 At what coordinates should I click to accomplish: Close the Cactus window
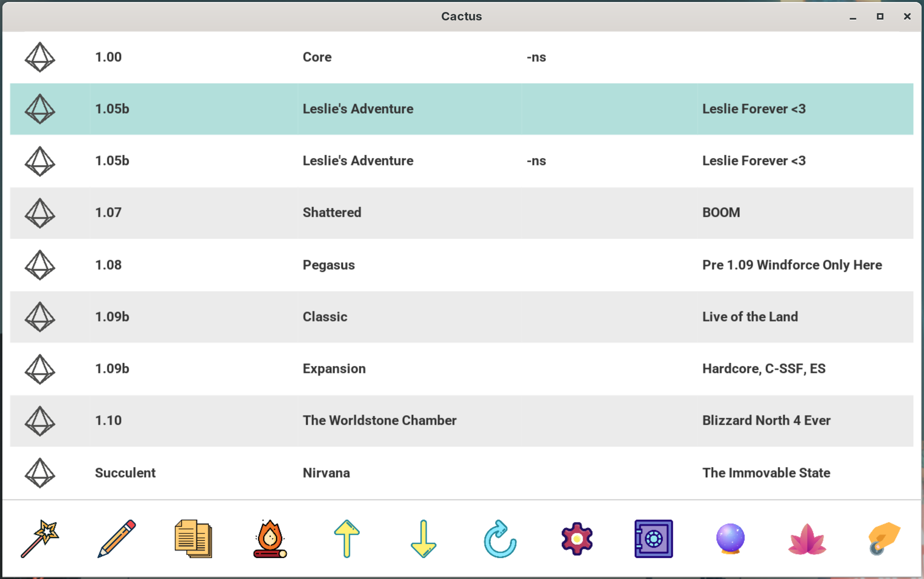(x=907, y=16)
